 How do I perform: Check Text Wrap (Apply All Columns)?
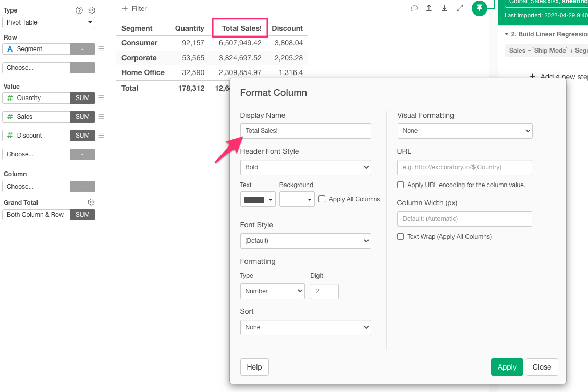pyautogui.click(x=400, y=236)
